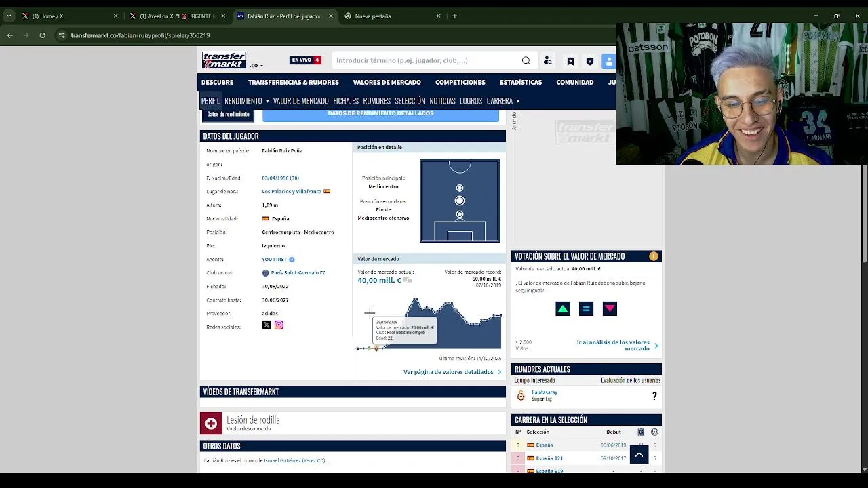Click the scroll-to-top arrow button

coord(639,455)
